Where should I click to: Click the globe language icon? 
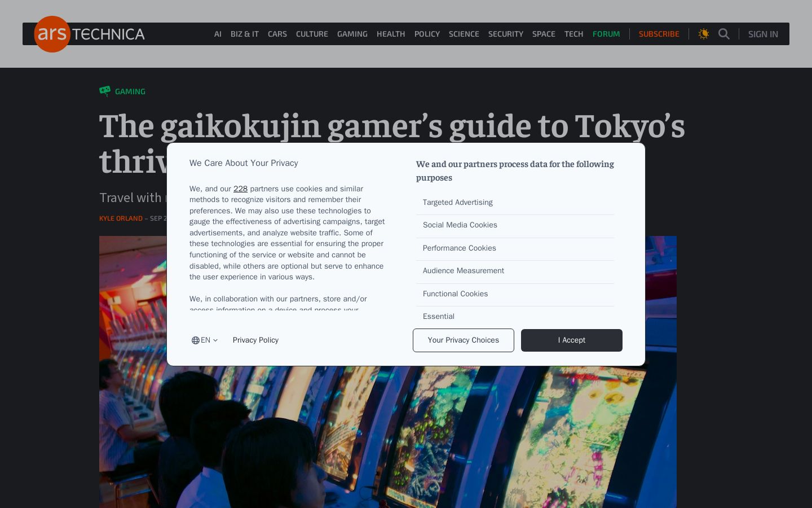196,340
